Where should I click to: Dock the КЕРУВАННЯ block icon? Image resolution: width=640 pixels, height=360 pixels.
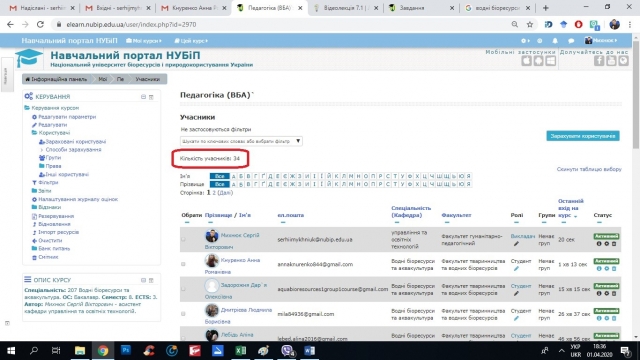(x=151, y=97)
